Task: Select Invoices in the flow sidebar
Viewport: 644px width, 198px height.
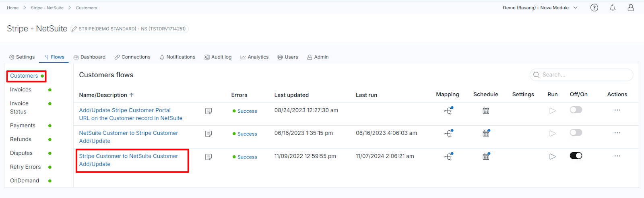Action: tap(21, 90)
